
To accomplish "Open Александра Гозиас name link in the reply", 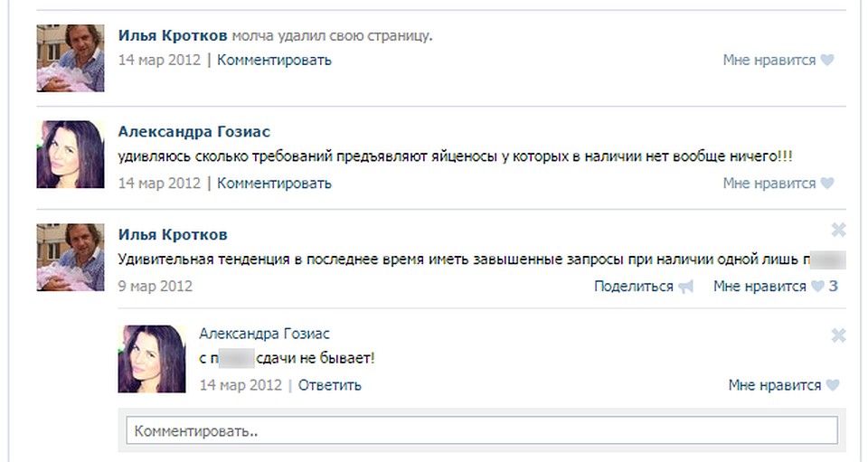I will [264, 334].
